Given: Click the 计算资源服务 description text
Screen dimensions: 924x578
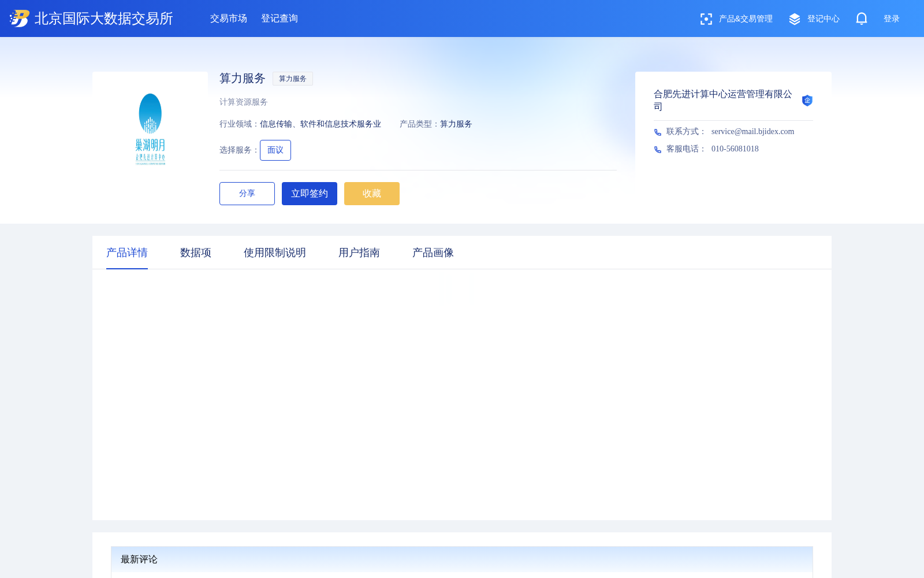Looking at the screenshot, I should coord(244,102).
